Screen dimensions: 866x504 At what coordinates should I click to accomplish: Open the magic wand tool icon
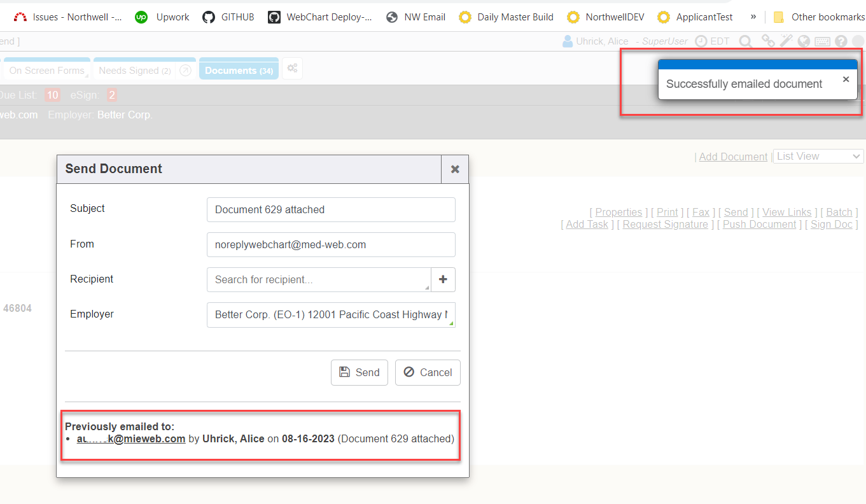(786, 41)
